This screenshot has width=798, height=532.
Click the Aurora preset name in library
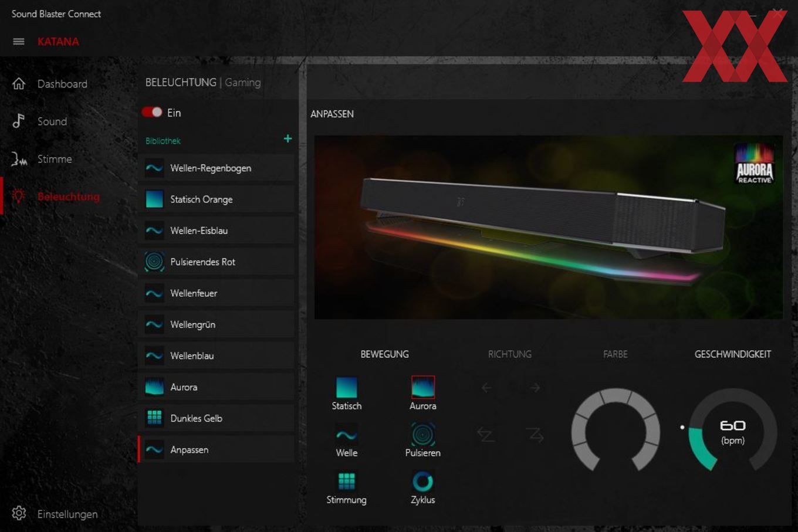(x=184, y=387)
